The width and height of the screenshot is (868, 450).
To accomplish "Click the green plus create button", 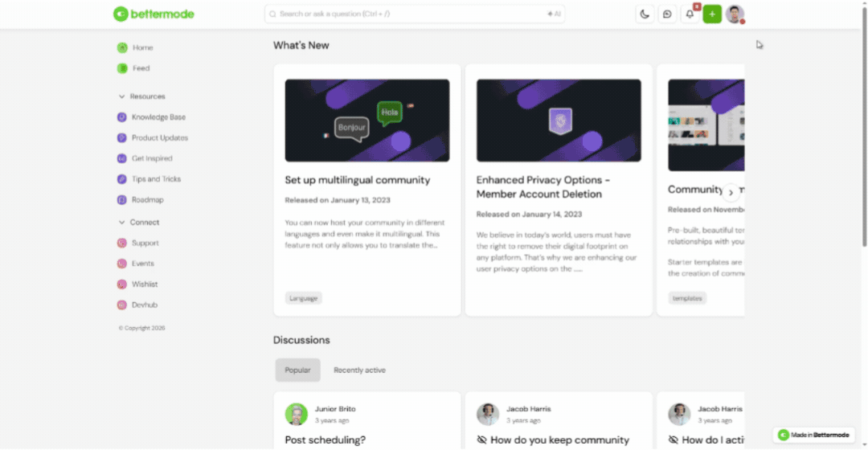I will point(712,14).
